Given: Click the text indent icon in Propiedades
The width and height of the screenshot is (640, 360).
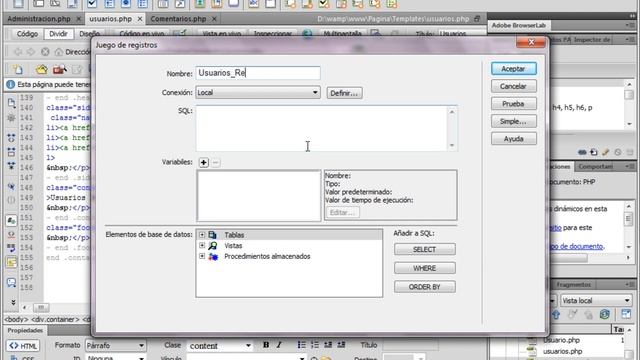Looking at the screenshot, I should pos(341,345).
